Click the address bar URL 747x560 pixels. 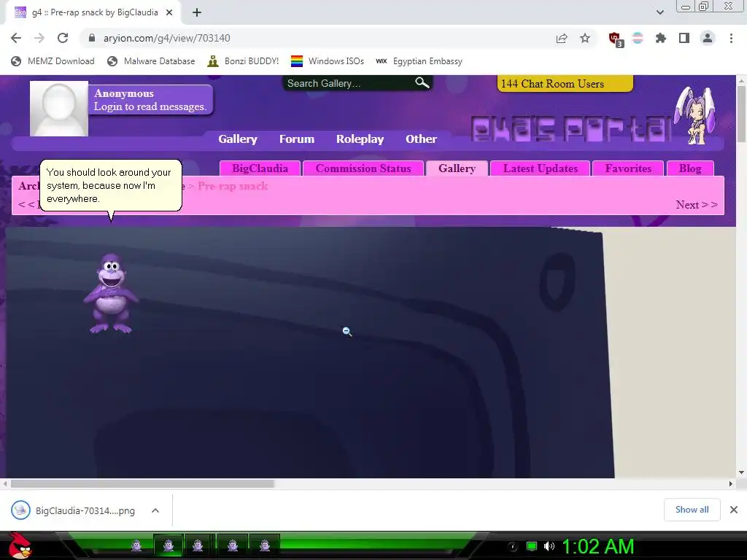coord(167,38)
